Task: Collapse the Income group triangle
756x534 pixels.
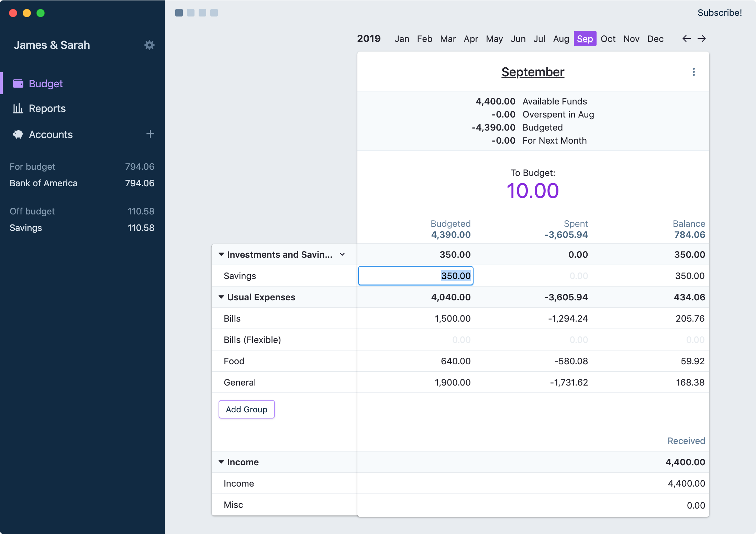Action: (221, 462)
